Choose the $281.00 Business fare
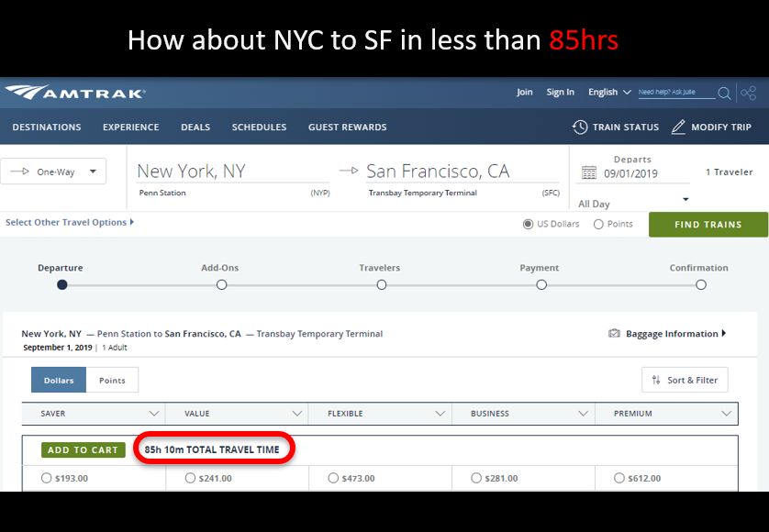Screen dimensions: 769x532 pyautogui.click(x=476, y=478)
